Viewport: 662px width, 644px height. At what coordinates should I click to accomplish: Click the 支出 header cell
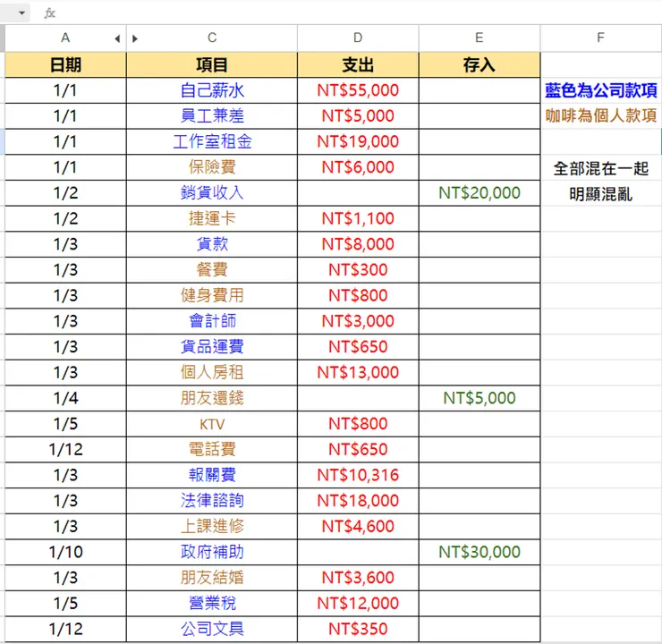tap(358, 65)
